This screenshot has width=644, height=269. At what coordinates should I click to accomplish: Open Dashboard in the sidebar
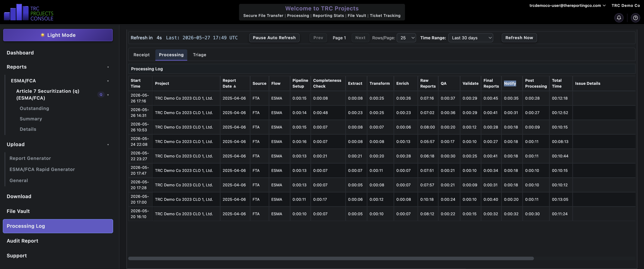coord(20,53)
